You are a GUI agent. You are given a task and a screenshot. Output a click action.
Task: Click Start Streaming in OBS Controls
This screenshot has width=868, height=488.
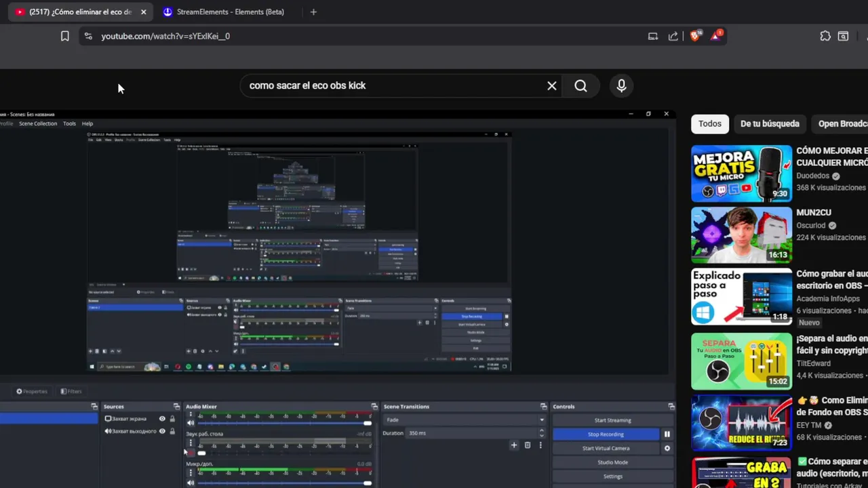pyautogui.click(x=612, y=420)
